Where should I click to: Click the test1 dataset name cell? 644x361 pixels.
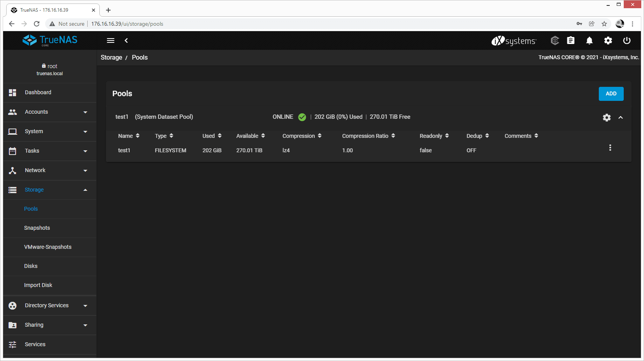[x=124, y=150]
